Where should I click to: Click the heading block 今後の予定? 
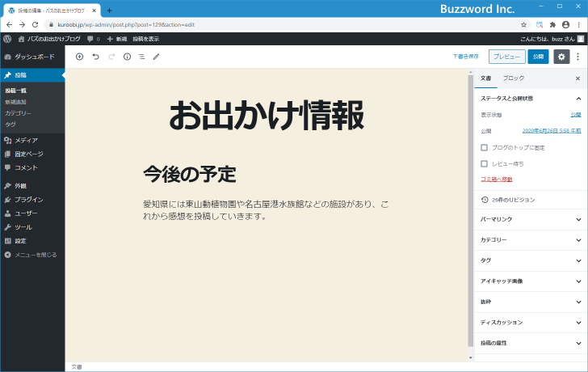189,174
